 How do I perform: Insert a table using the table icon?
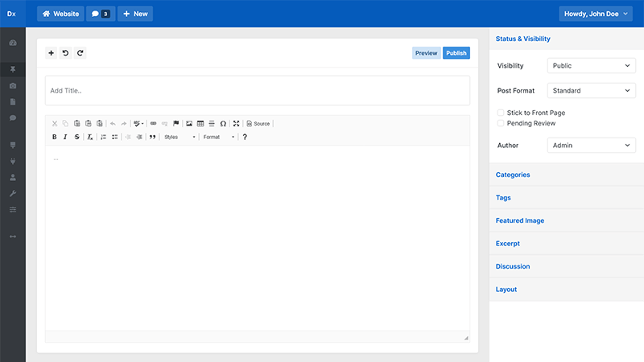(x=200, y=124)
